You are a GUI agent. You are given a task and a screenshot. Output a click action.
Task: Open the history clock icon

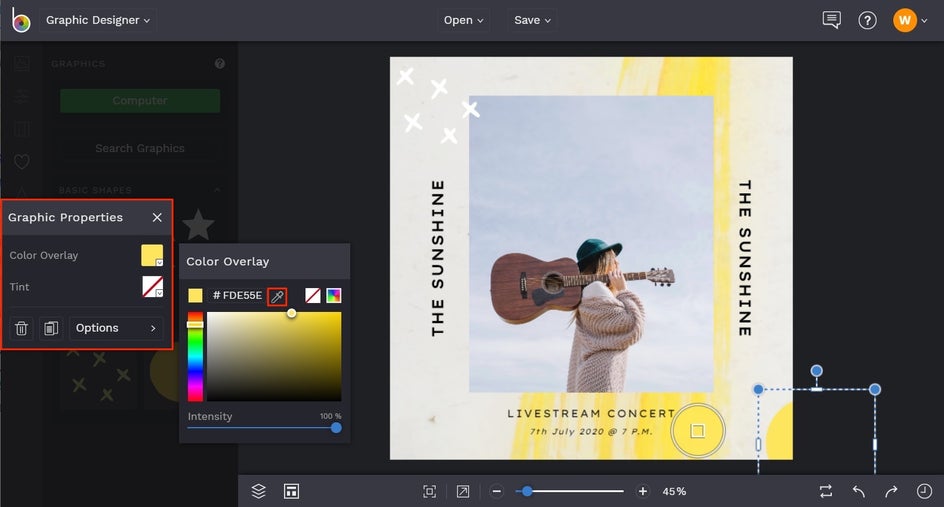point(924,491)
